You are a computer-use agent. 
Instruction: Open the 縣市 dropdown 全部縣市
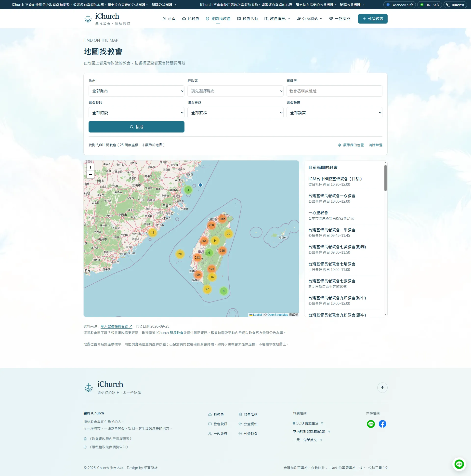pos(136,91)
